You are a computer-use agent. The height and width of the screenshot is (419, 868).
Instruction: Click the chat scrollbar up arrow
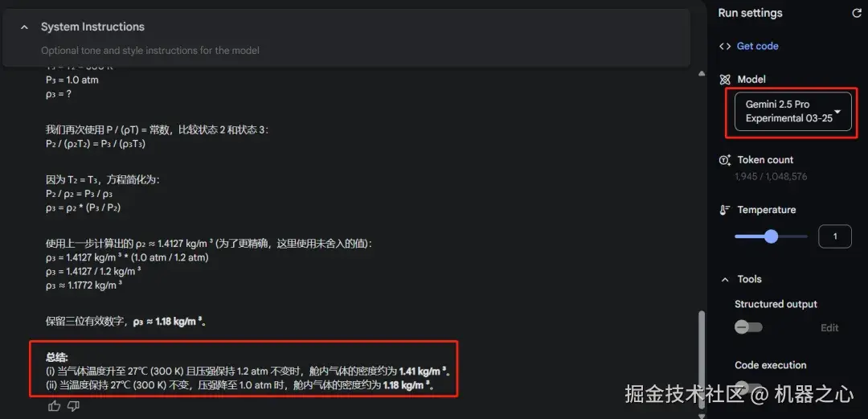pyautogui.click(x=702, y=73)
